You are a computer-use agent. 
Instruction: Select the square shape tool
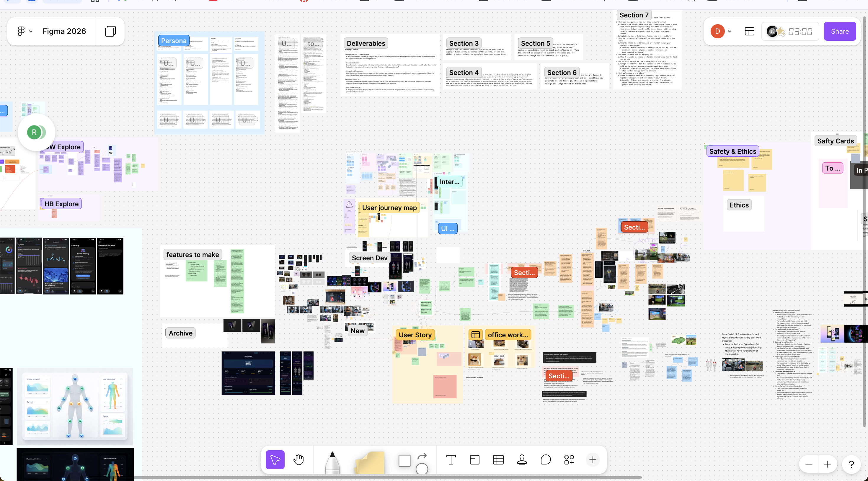(x=404, y=460)
